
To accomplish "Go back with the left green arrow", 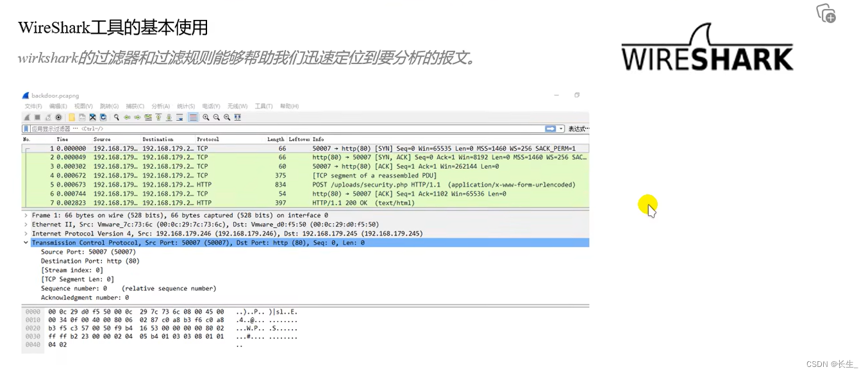I will click(x=127, y=117).
